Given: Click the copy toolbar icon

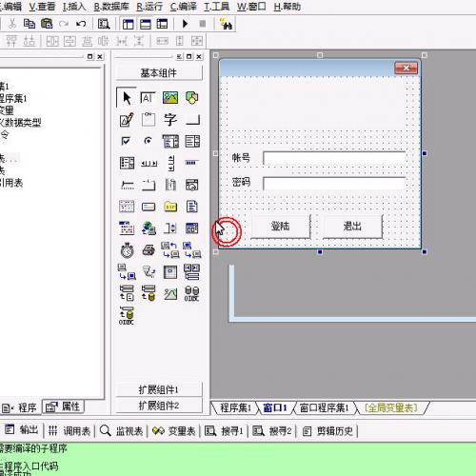Looking at the screenshot, I should point(30,24).
